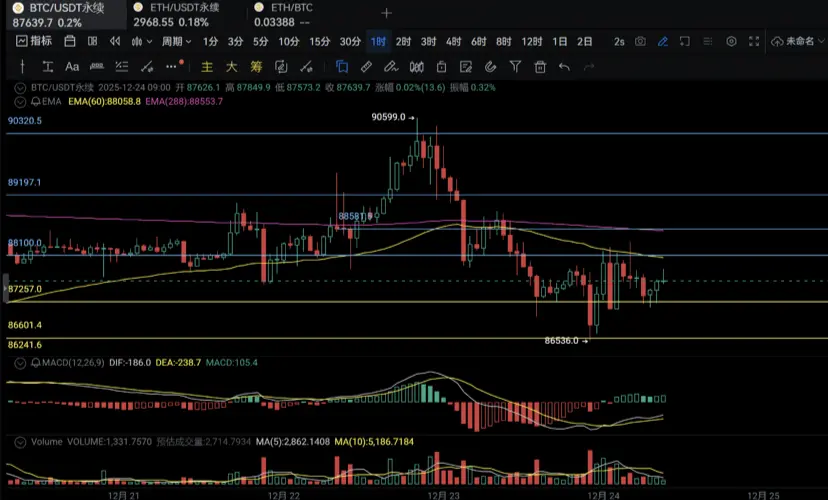Select the Fibonacci lines tool

pyautogui.click(x=121, y=67)
